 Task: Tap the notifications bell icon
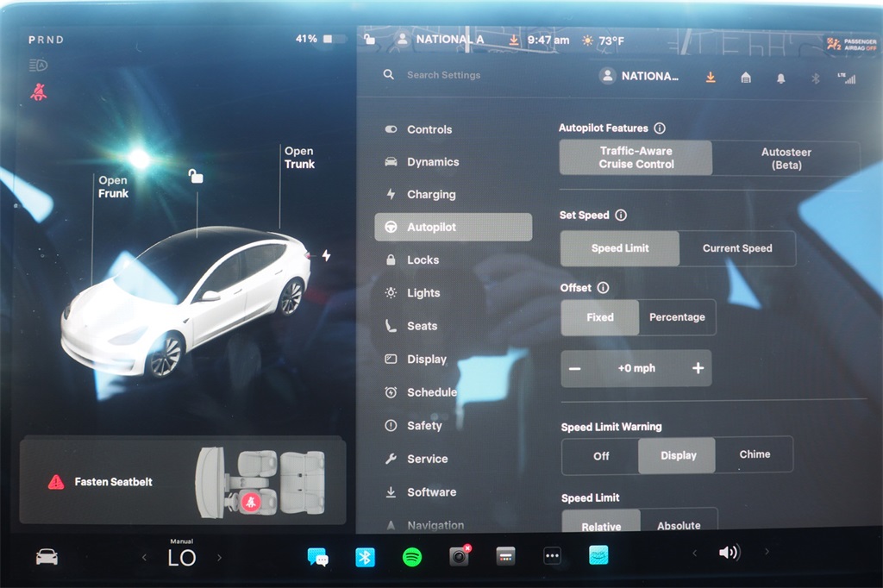click(780, 78)
